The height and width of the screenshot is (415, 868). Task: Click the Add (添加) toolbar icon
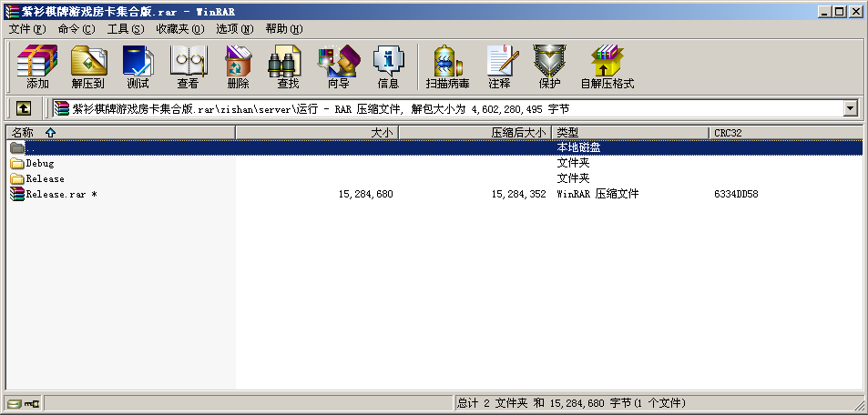pyautogui.click(x=37, y=67)
